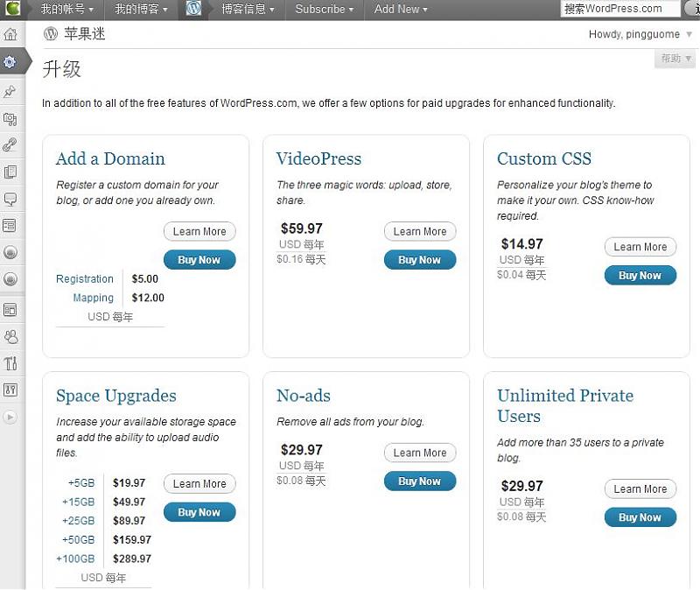Open the Subscribe menu in admin bar
700x590 pixels.
click(x=324, y=9)
